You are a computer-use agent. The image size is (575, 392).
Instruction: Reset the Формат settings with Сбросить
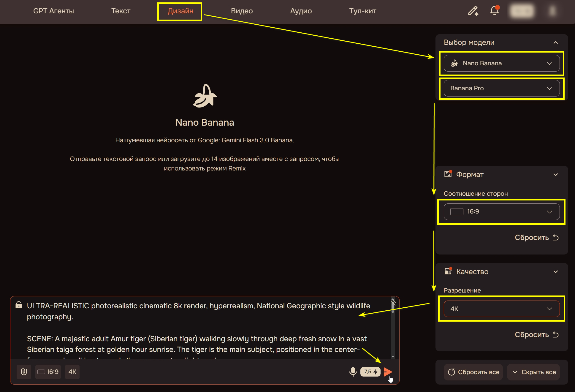[537, 238]
